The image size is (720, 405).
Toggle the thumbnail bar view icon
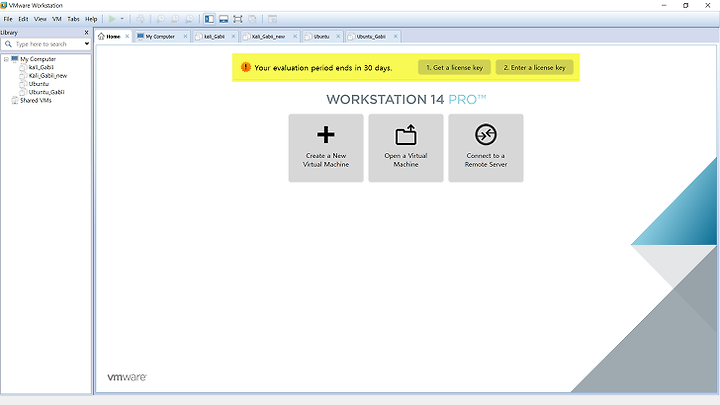(x=224, y=19)
